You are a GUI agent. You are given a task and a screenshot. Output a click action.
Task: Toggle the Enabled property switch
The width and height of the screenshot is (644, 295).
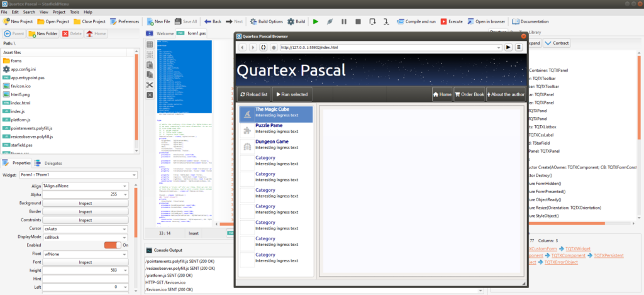click(112, 245)
